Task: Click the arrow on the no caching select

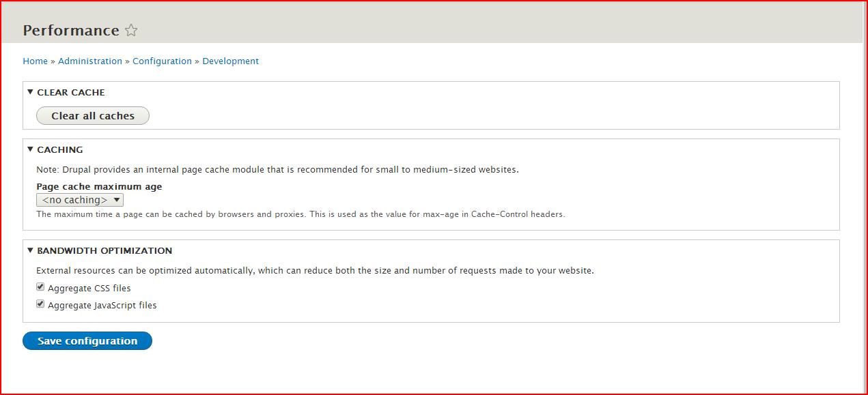Action: pos(117,200)
